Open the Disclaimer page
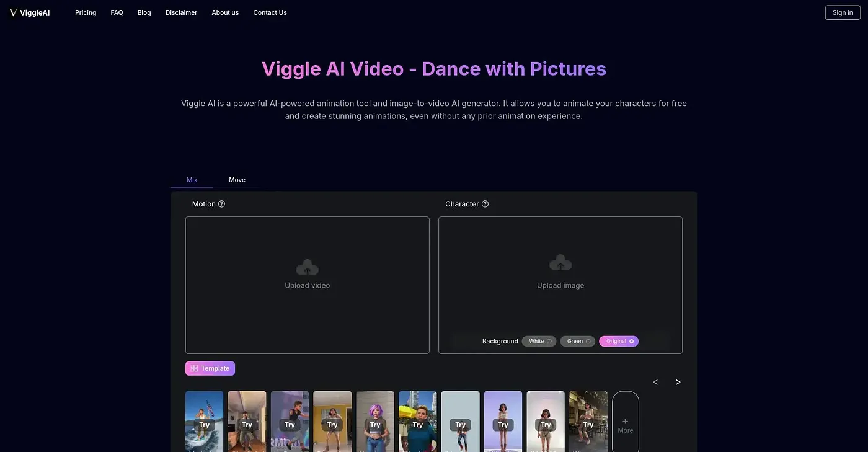 click(181, 12)
